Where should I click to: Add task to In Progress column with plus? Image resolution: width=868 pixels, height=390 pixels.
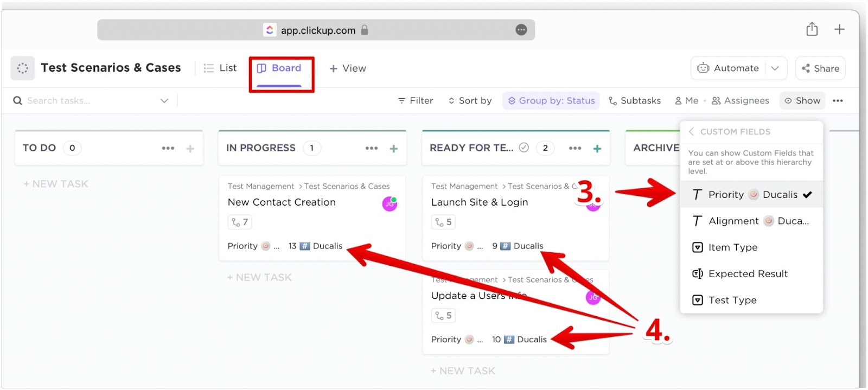[x=394, y=149]
